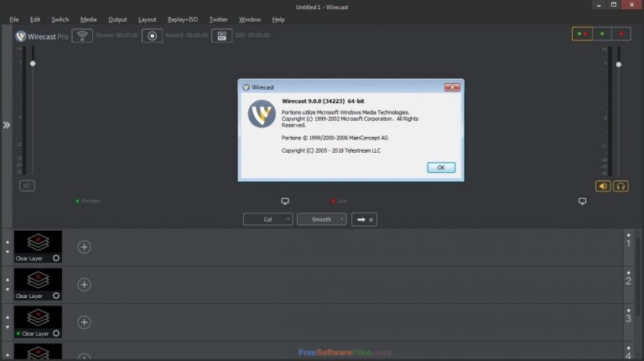Viewport: 644px width, 361px height.
Task: Select the Clear Layer thumbnail in layer 2
Action: click(38, 284)
